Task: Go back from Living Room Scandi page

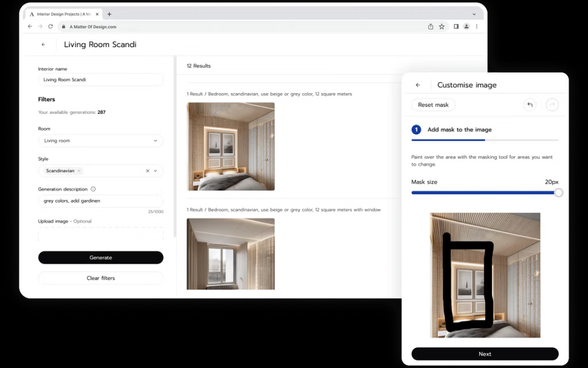Action: click(43, 44)
